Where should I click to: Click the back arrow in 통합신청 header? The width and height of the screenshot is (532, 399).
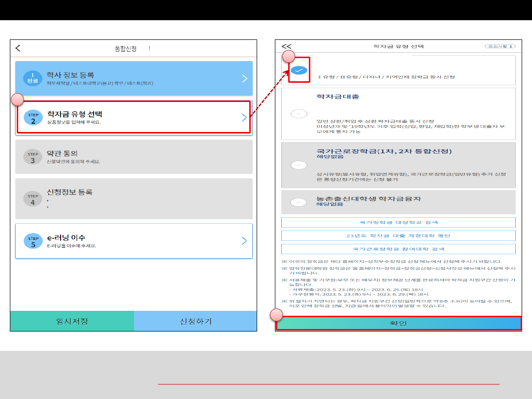[18, 48]
